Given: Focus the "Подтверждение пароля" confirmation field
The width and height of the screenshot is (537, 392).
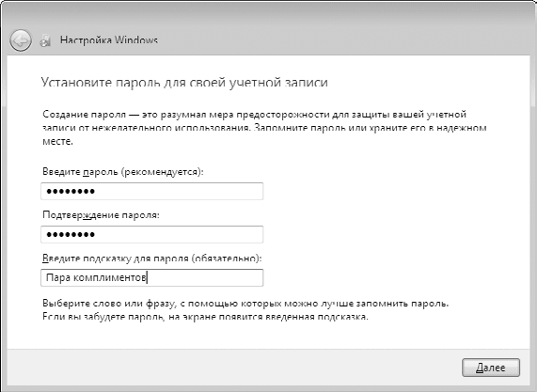Looking at the screenshot, I should (x=152, y=234).
